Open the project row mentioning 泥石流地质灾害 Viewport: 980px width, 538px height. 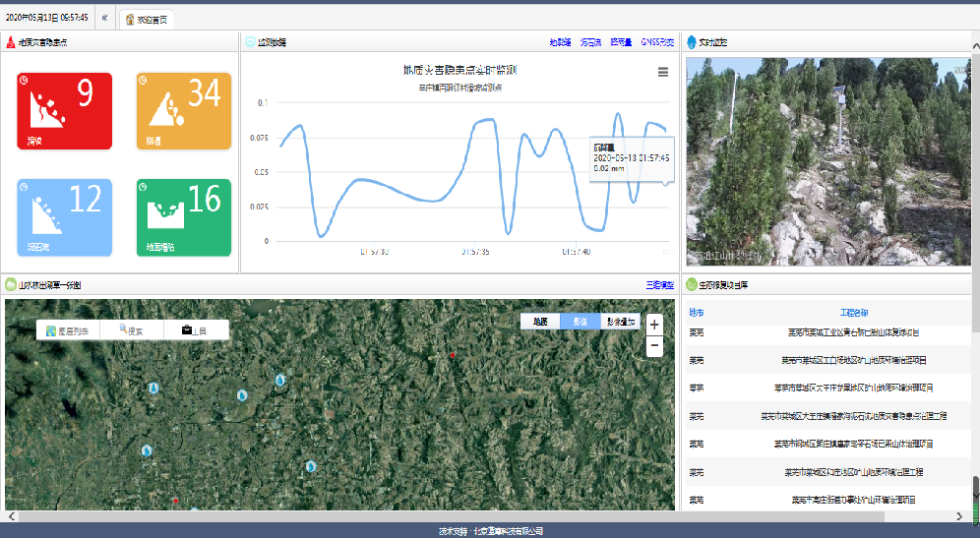[828, 416]
